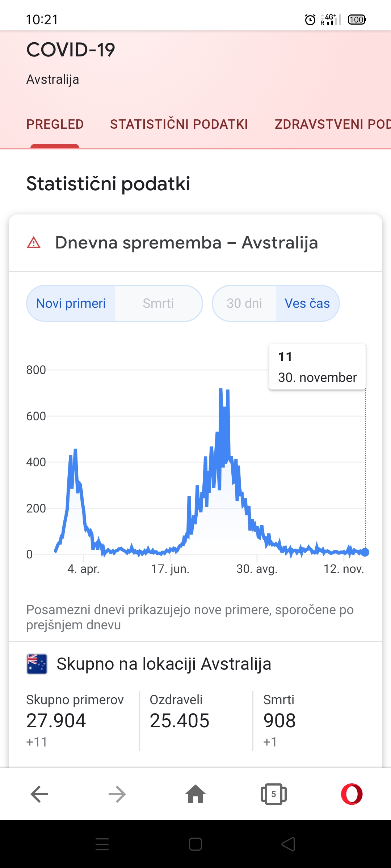Tap the chart's latest data point dot
391x868 pixels.
point(365,552)
